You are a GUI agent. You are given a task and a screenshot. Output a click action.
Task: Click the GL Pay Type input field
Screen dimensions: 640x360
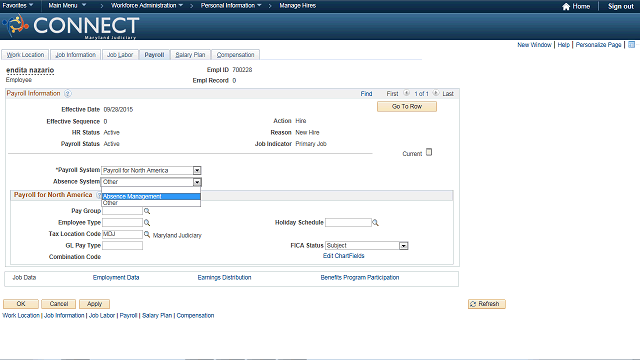click(x=122, y=245)
